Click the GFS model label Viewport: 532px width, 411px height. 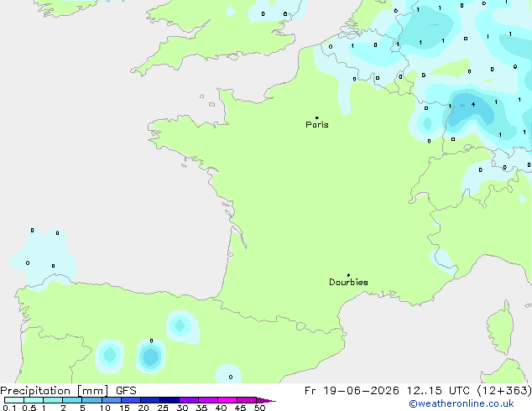click(x=126, y=391)
